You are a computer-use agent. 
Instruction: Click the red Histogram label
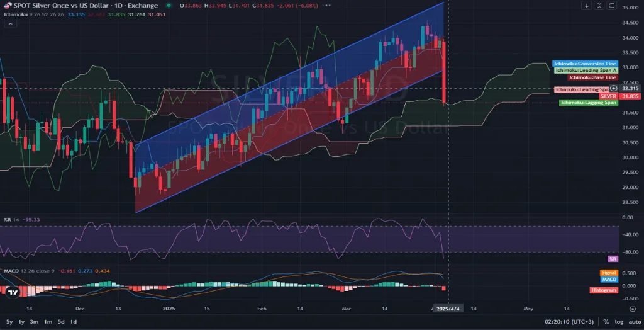coord(604,290)
